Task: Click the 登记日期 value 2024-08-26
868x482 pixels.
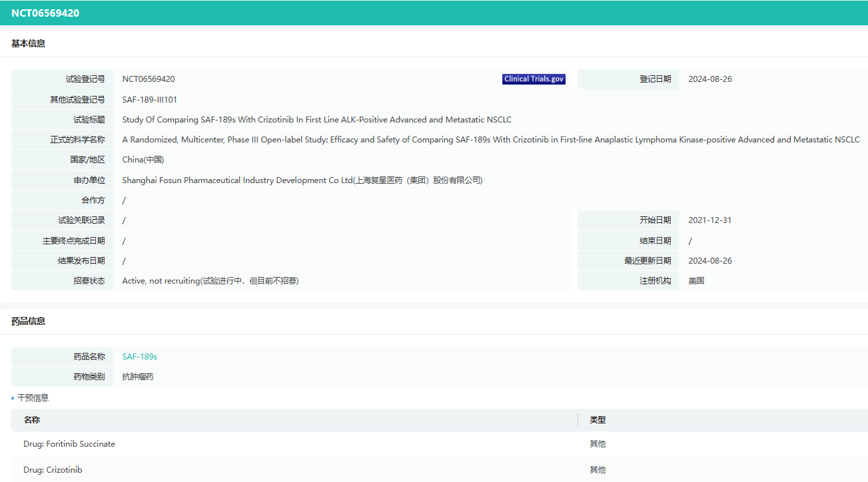Action: (710, 79)
